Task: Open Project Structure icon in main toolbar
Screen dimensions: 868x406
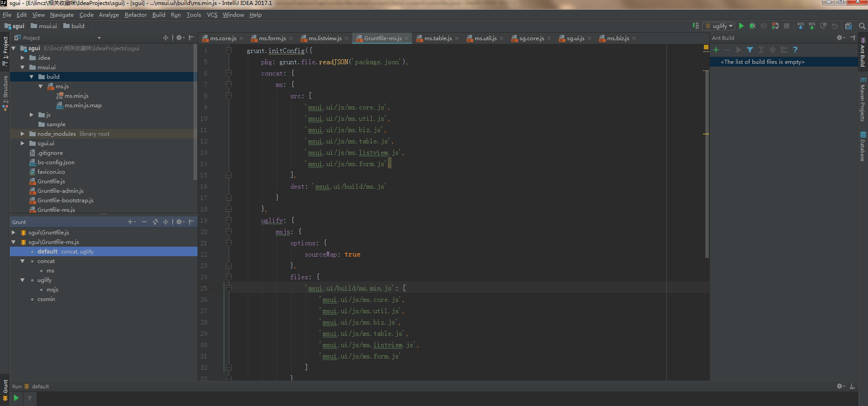Action: (849, 26)
